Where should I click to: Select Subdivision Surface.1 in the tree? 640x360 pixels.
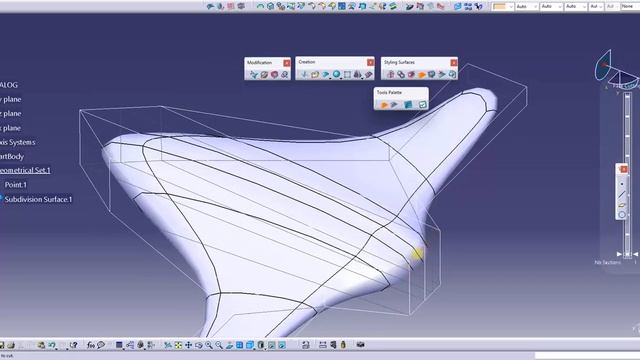(38, 199)
